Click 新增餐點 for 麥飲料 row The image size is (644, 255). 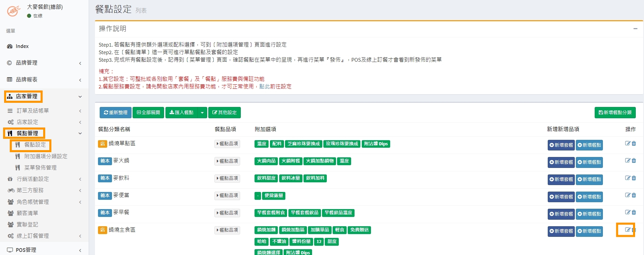pyautogui.click(x=589, y=179)
